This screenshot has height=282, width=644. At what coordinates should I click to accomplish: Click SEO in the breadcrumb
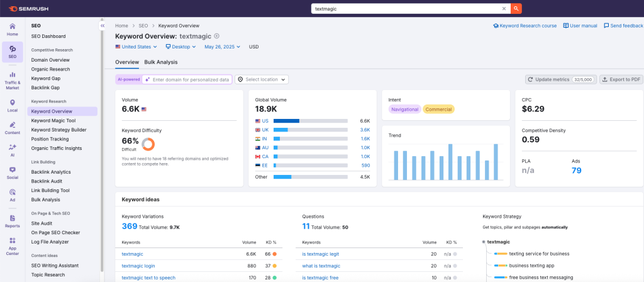[x=143, y=26]
